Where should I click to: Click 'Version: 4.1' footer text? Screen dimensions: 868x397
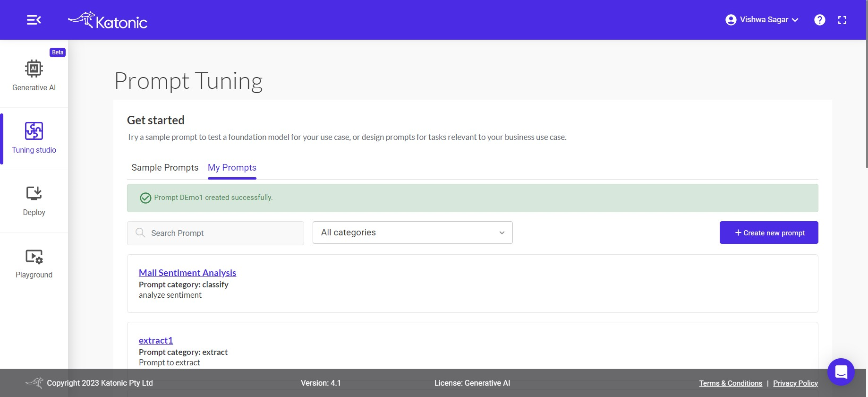321,383
